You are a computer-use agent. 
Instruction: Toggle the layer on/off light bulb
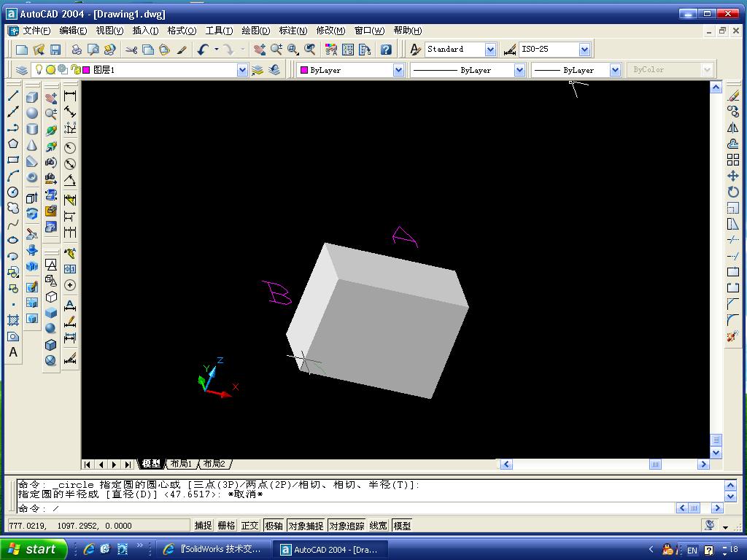[x=39, y=69]
